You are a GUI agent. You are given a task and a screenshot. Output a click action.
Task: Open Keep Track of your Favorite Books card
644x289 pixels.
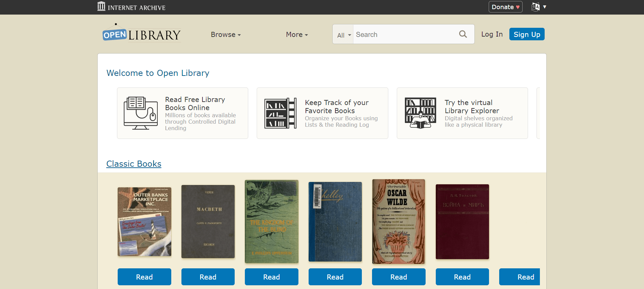pos(323,113)
